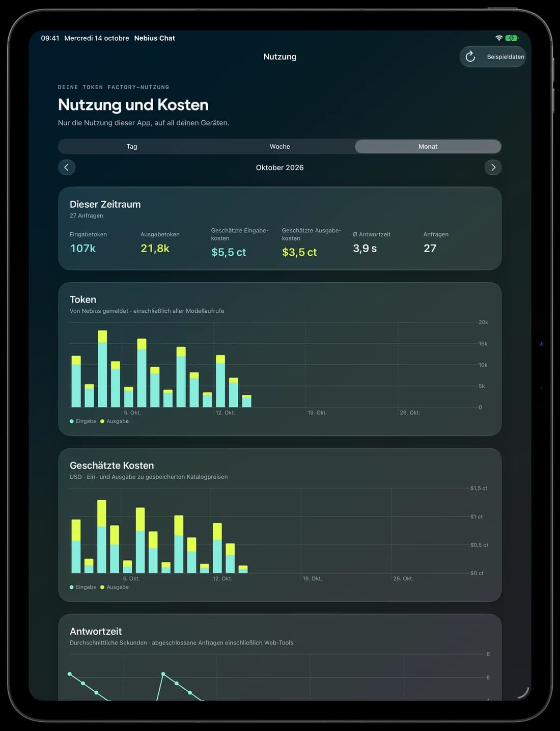Click the 27 Anfragen value
This screenshot has height=731, width=560.
click(430, 248)
